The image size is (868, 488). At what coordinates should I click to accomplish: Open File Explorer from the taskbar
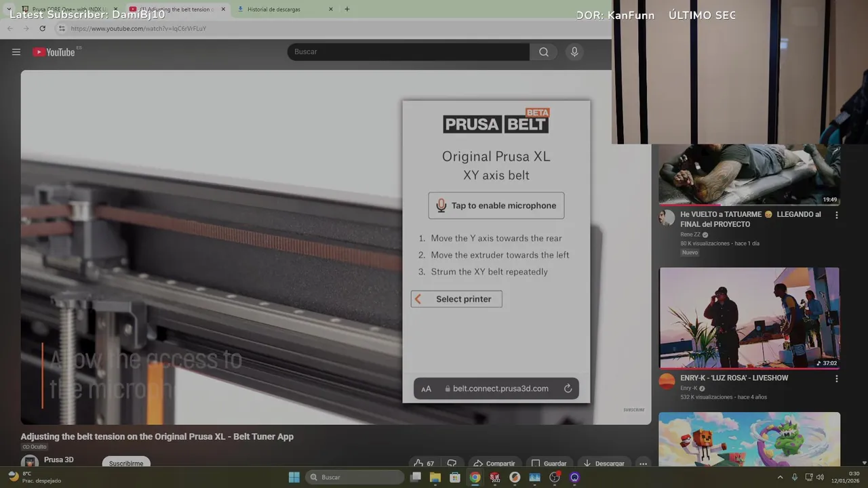pos(435,477)
